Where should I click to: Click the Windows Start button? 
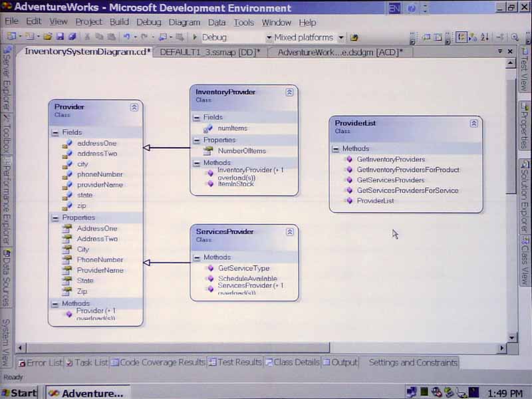coord(19,392)
